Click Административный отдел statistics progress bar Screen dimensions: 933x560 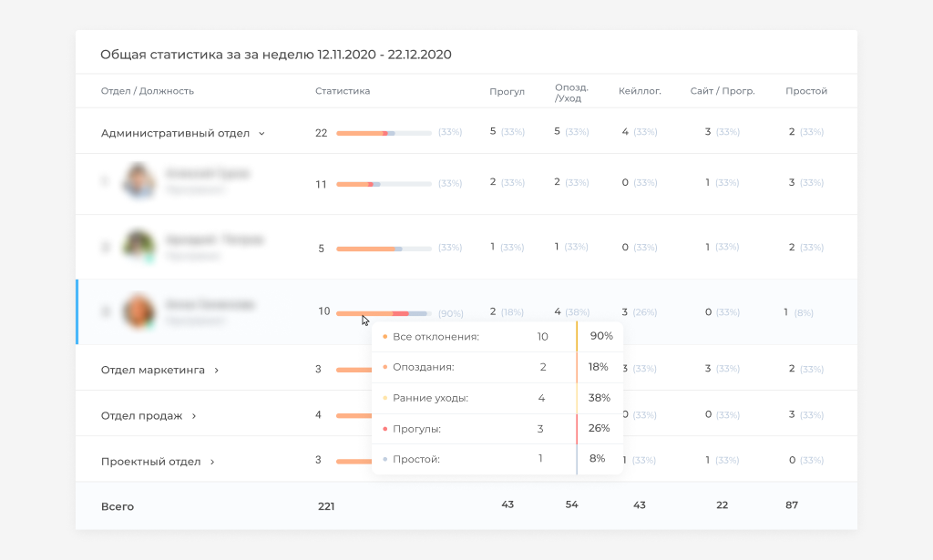(x=384, y=133)
